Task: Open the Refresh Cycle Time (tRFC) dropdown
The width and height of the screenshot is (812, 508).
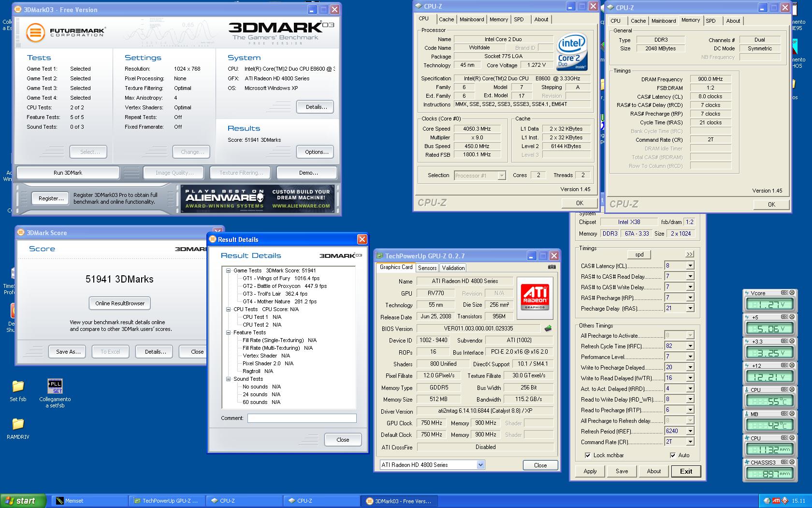Action: click(690, 346)
